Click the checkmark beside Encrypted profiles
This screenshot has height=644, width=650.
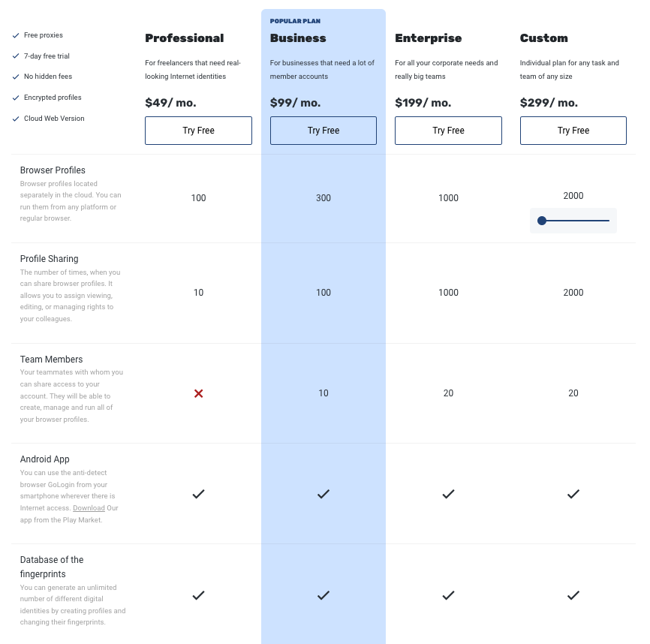tap(16, 98)
